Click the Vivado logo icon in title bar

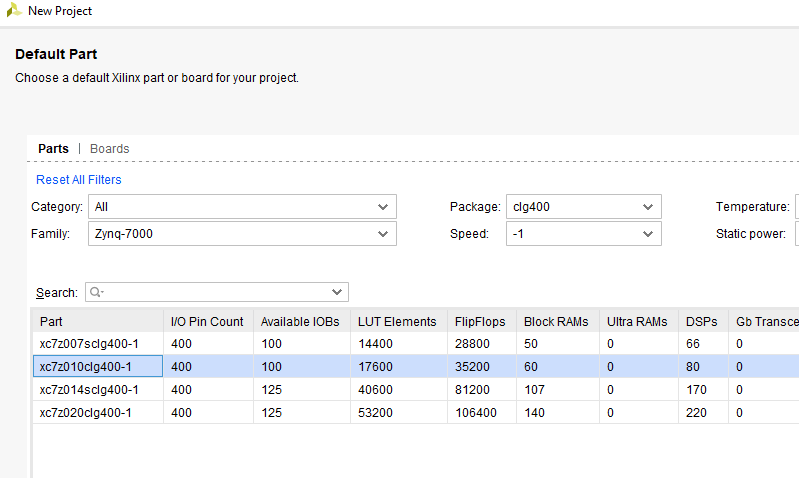(x=14, y=10)
